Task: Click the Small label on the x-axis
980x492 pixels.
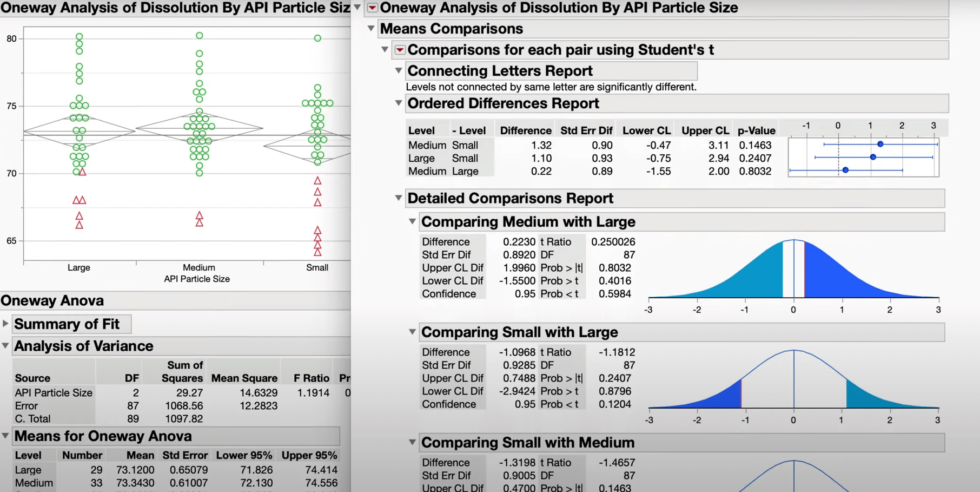Action: point(317,267)
